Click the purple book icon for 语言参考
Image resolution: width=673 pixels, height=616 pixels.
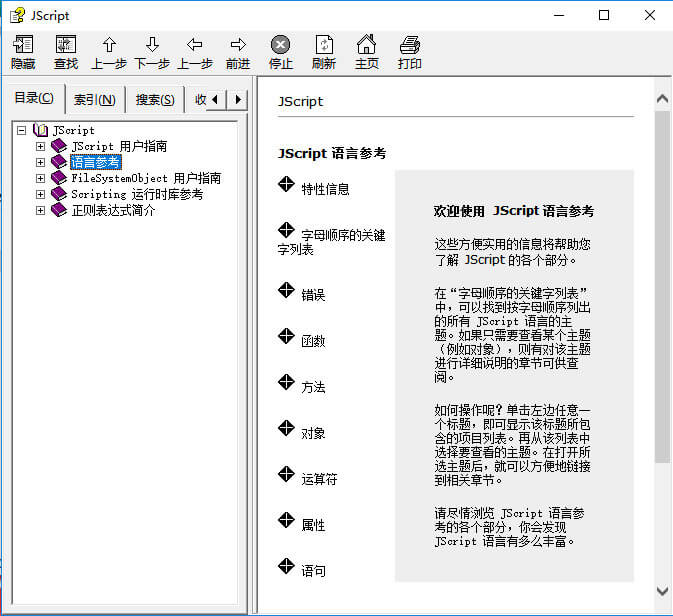[59, 162]
